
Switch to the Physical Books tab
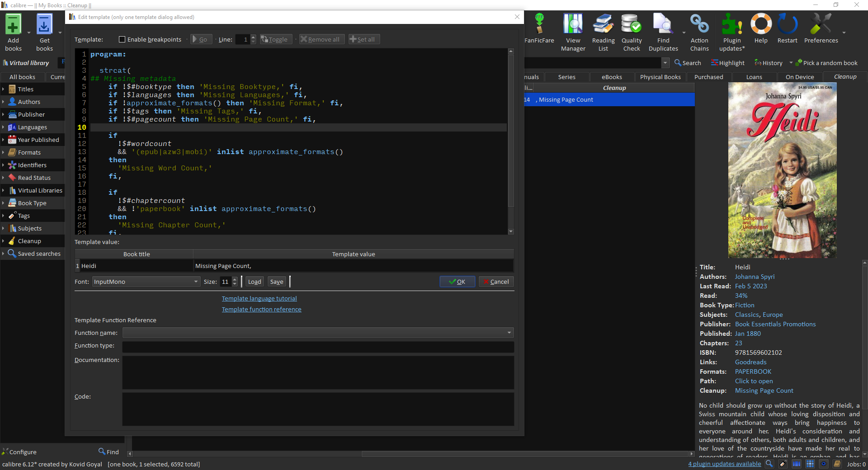click(660, 77)
